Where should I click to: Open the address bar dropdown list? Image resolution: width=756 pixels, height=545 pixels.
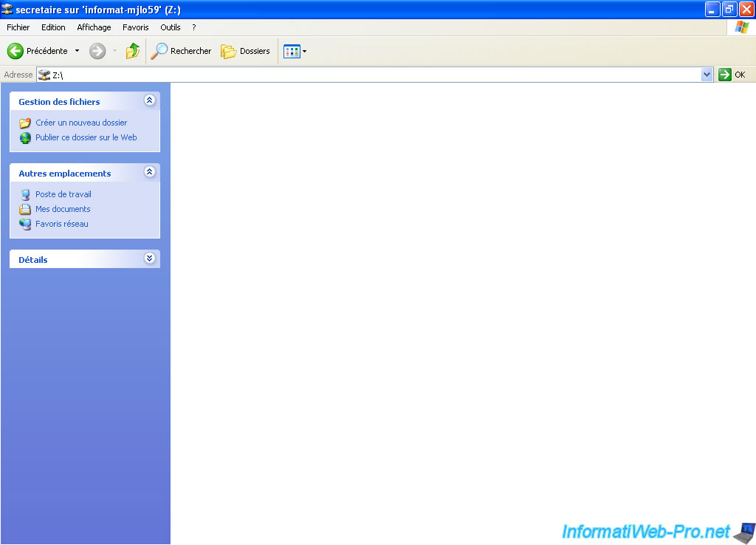(707, 75)
